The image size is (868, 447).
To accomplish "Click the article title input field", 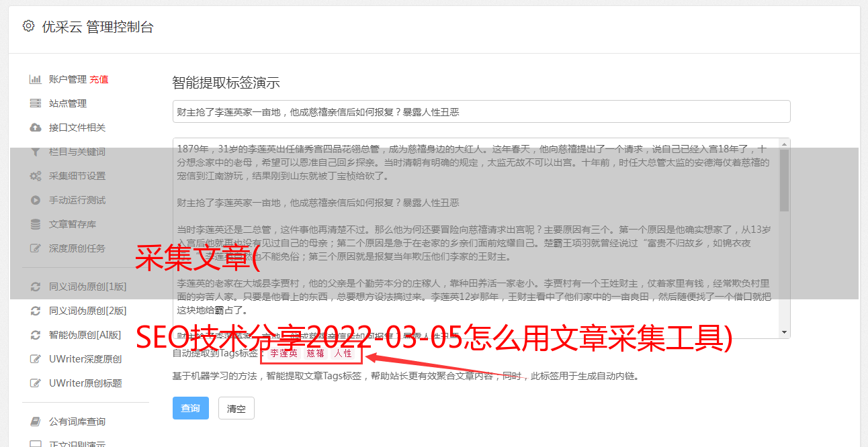I will click(481, 111).
